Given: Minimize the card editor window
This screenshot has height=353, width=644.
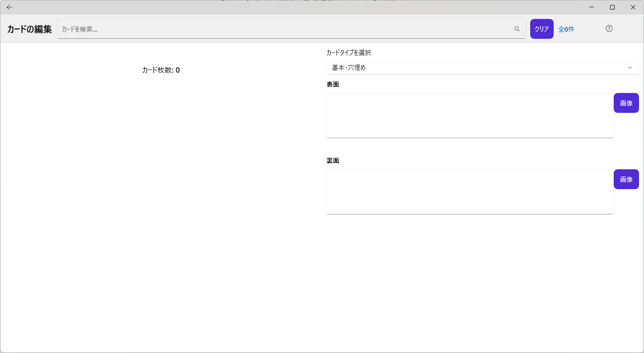Looking at the screenshot, I should (x=592, y=7).
